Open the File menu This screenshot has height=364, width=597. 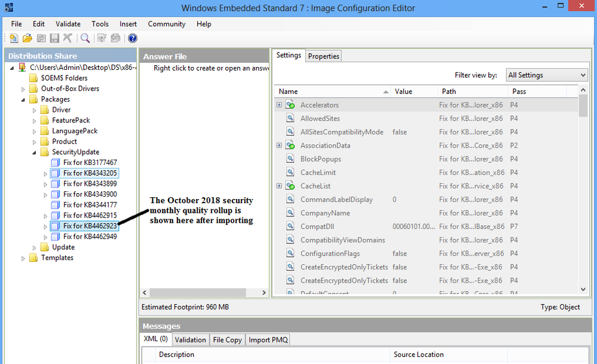(x=16, y=24)
